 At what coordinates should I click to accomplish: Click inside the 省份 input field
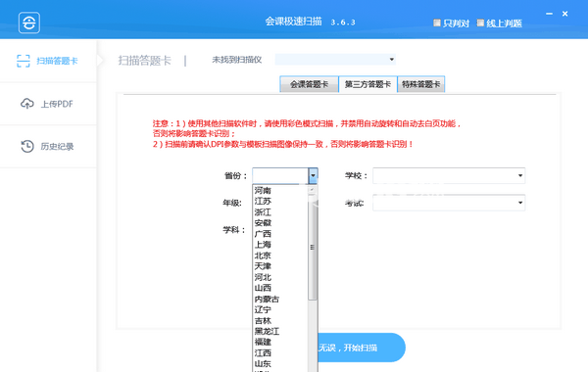(280, 175)
